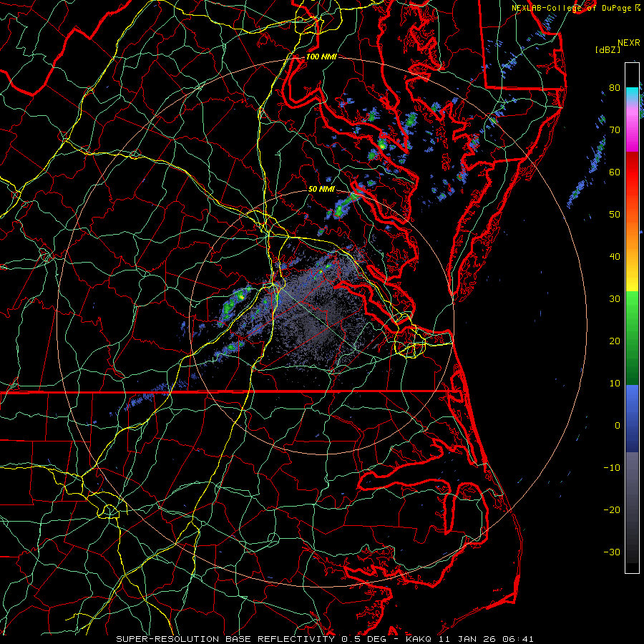The width and height of the screenshot is (644, 644).
Task: Click the 30 value on the dBZ scale
Action: coord(615,299)
